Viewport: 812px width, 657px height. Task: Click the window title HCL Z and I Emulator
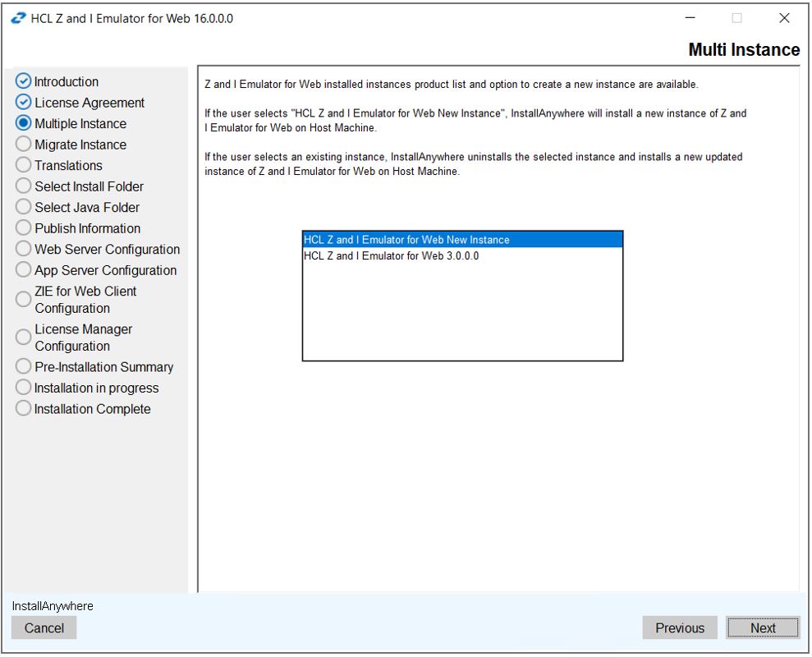point(132,19)
